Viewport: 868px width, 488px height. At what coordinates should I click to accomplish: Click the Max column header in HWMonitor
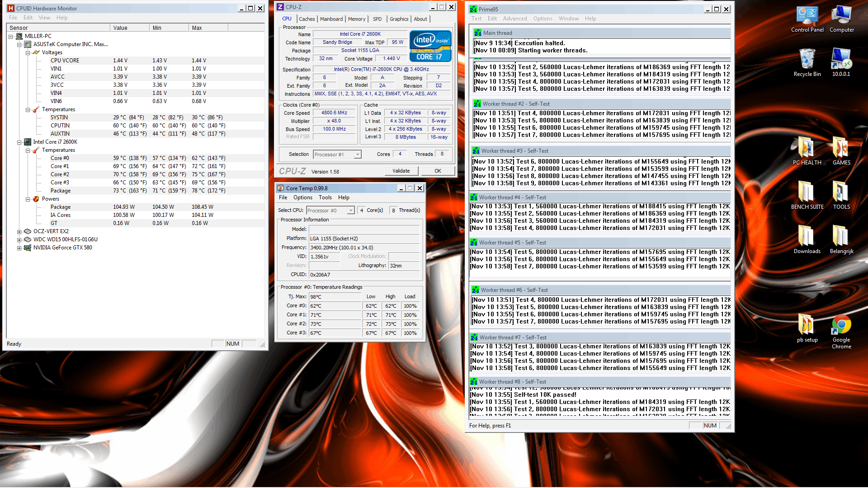pos(208,28)
